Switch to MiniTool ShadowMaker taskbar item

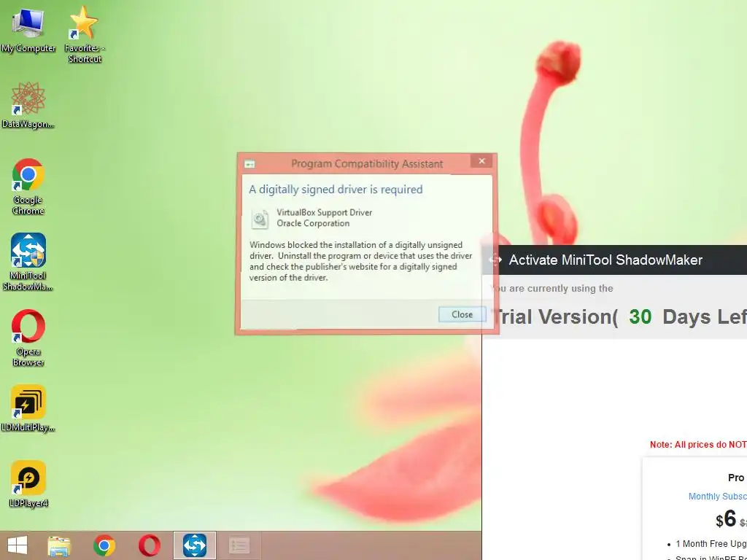[194, 545]
